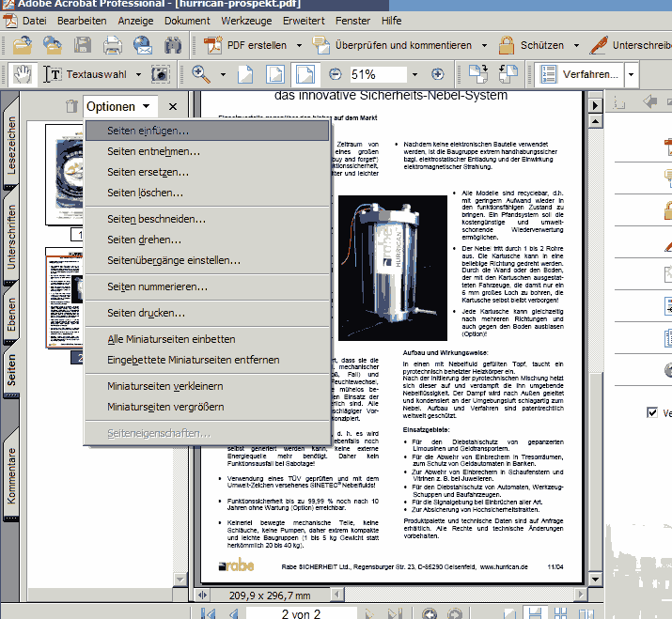Choose Seitenübergänge einstellen menu entry

pyautogui.click(x=207, y=260)
